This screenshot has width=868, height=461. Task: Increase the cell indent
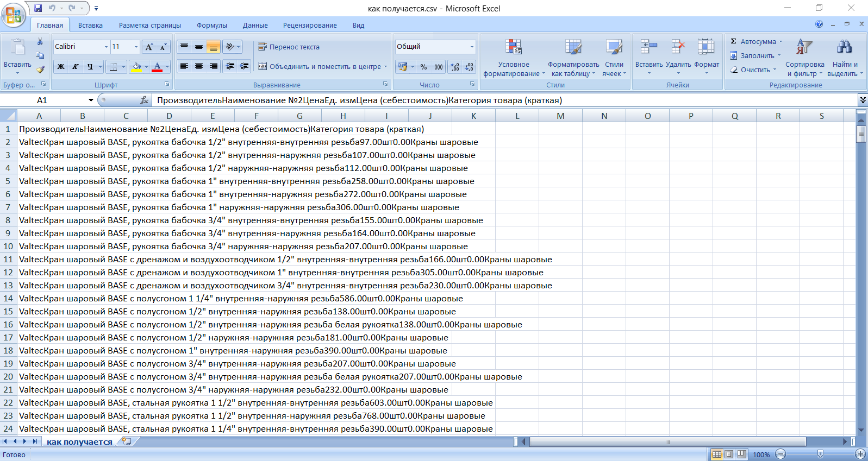[245, 66]
